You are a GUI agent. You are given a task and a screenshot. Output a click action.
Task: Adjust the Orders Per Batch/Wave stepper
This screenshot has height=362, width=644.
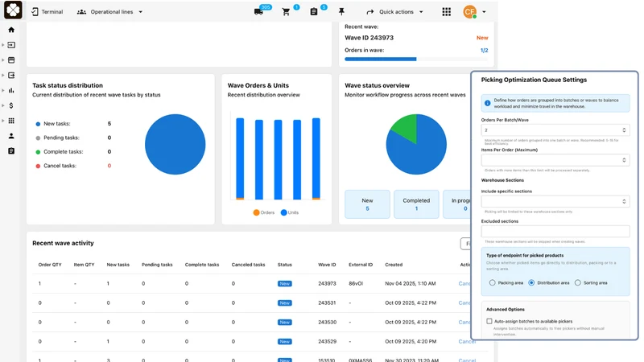(624, 130)
